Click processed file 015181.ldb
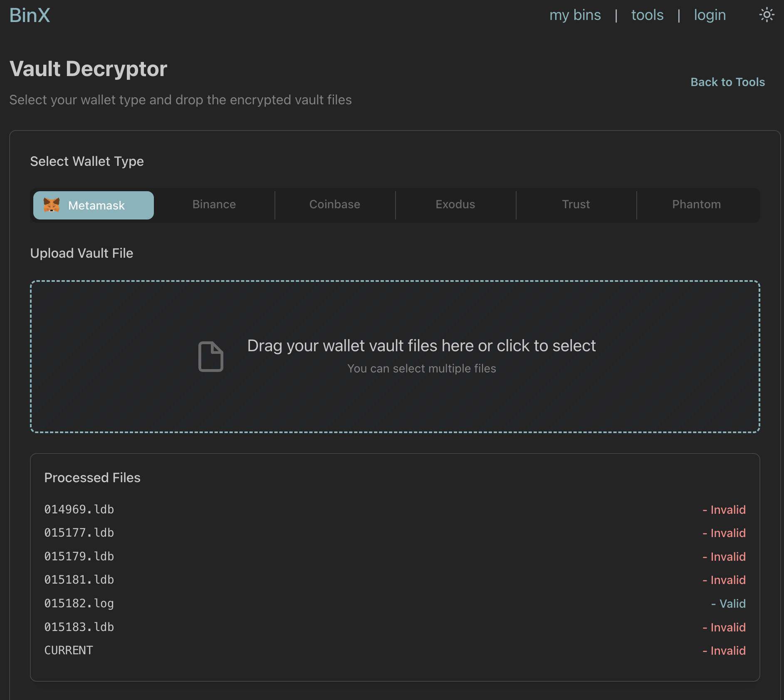This screenshot has width=784, height=700. coord(79,579)
